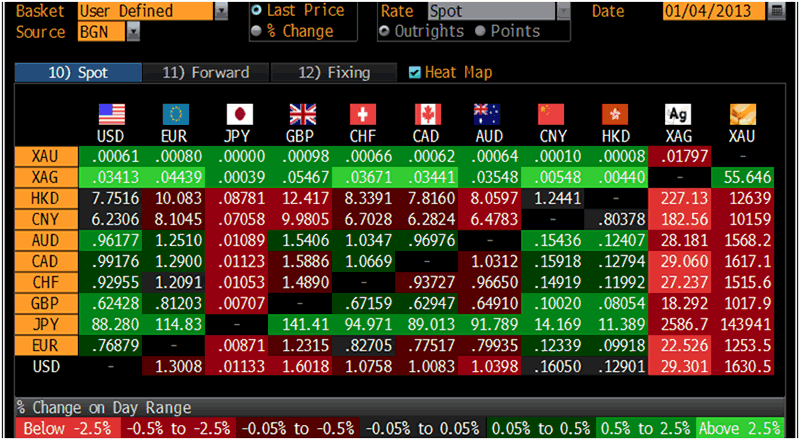Click the EUR flag icon column header
Screen dimensions: 800x439
coord(175,112)
